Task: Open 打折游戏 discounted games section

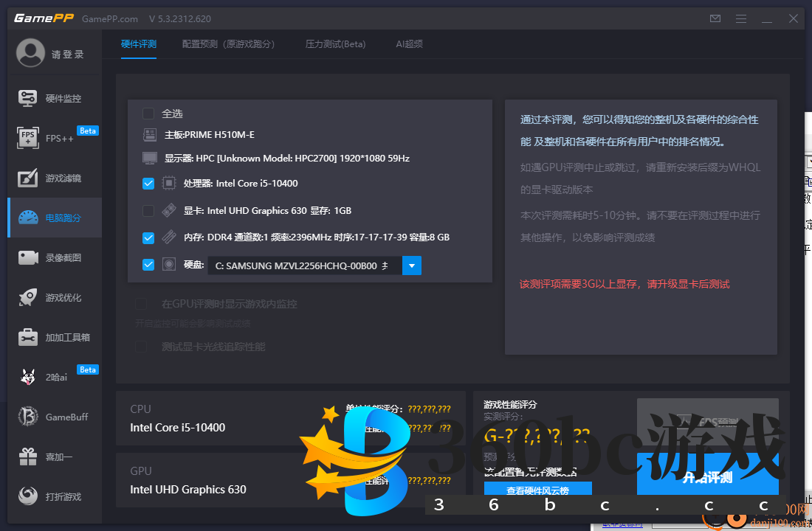Action: pos(54,496)
